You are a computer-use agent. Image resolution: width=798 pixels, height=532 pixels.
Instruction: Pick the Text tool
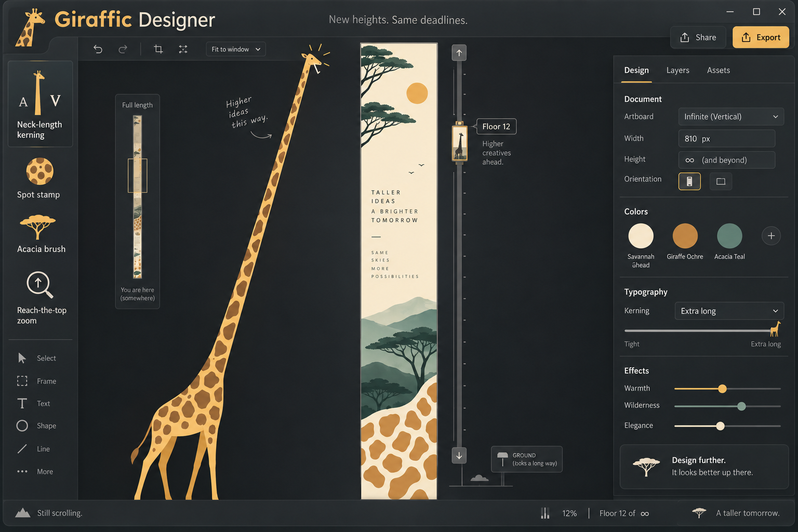tap(36, 403)
